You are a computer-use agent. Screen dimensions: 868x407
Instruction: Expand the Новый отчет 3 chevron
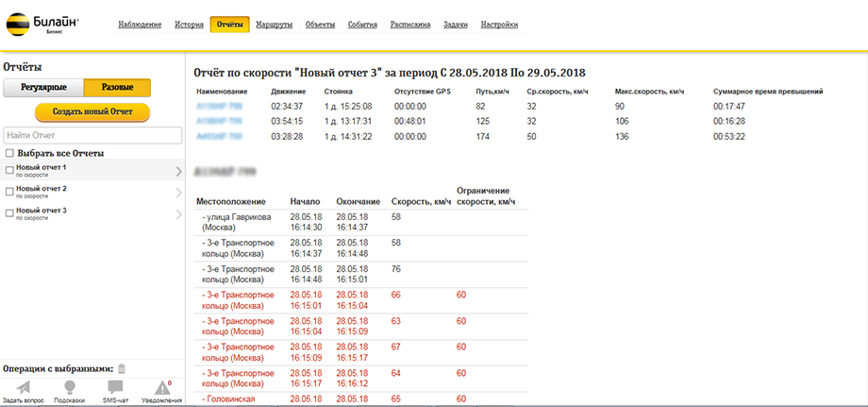(178, 215)
